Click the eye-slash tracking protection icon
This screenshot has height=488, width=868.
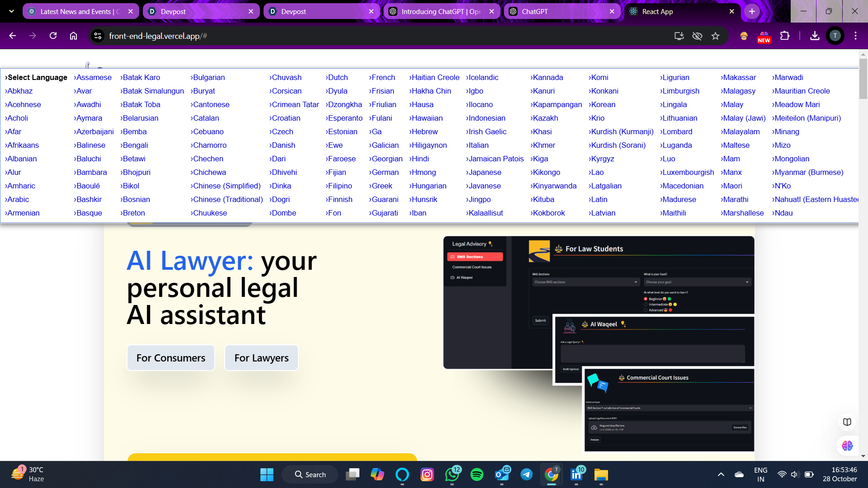coord(697,36)
